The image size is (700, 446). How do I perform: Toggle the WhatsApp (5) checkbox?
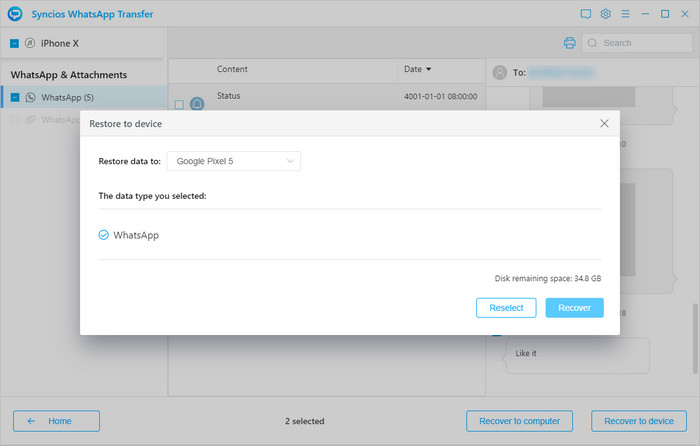[15, 97]
